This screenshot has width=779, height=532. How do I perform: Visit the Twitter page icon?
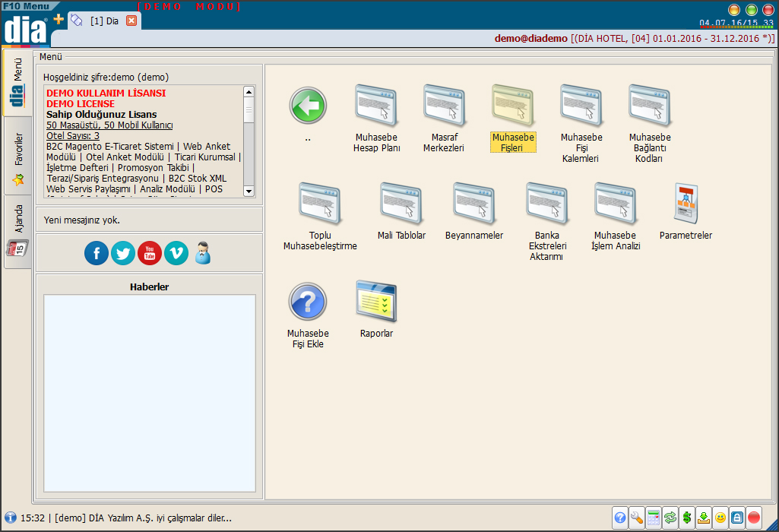123,253
